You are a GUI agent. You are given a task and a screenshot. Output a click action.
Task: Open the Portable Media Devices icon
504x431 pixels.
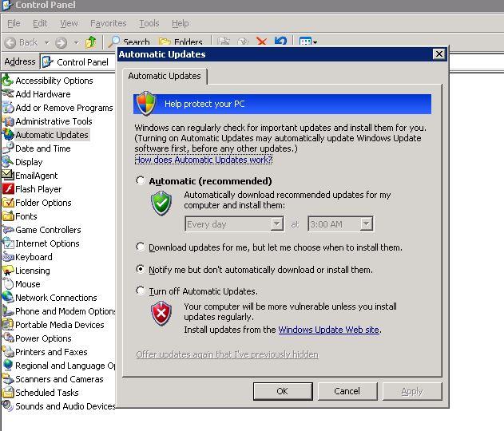(7, 325)
